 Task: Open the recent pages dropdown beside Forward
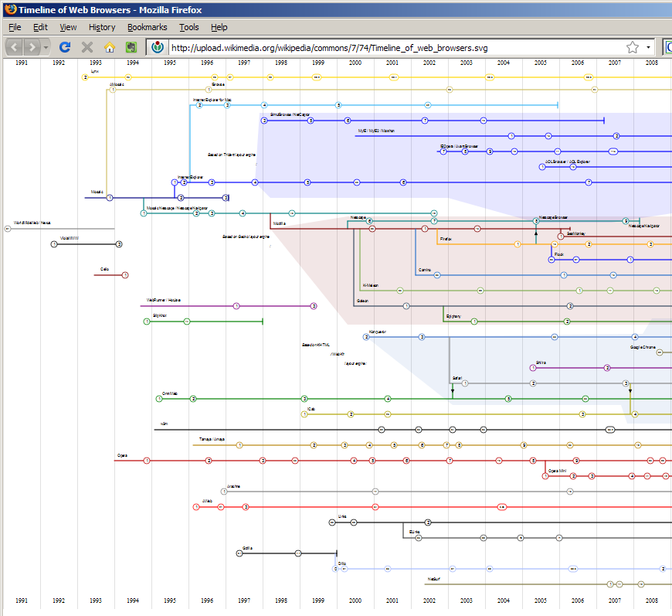[46, 47]
